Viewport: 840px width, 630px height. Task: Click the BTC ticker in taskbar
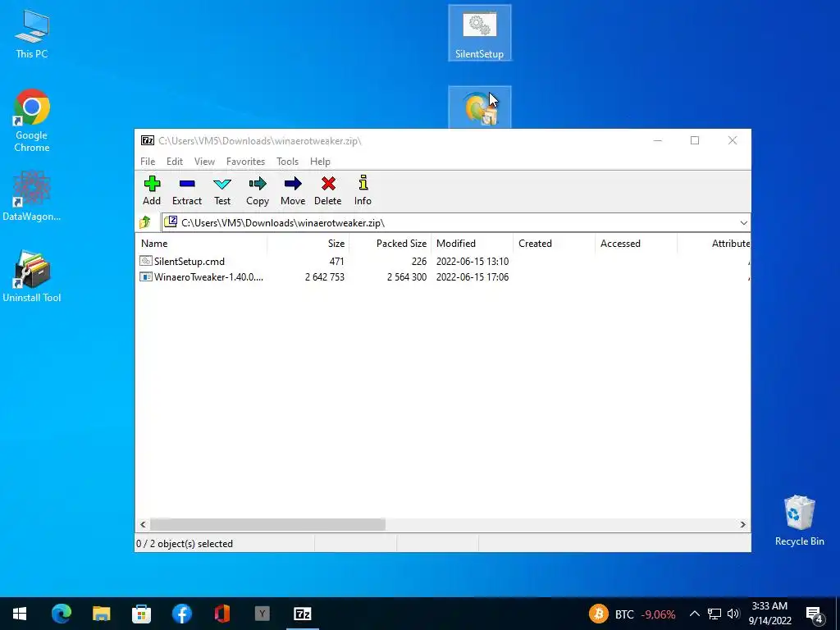[x=632, y=614]
